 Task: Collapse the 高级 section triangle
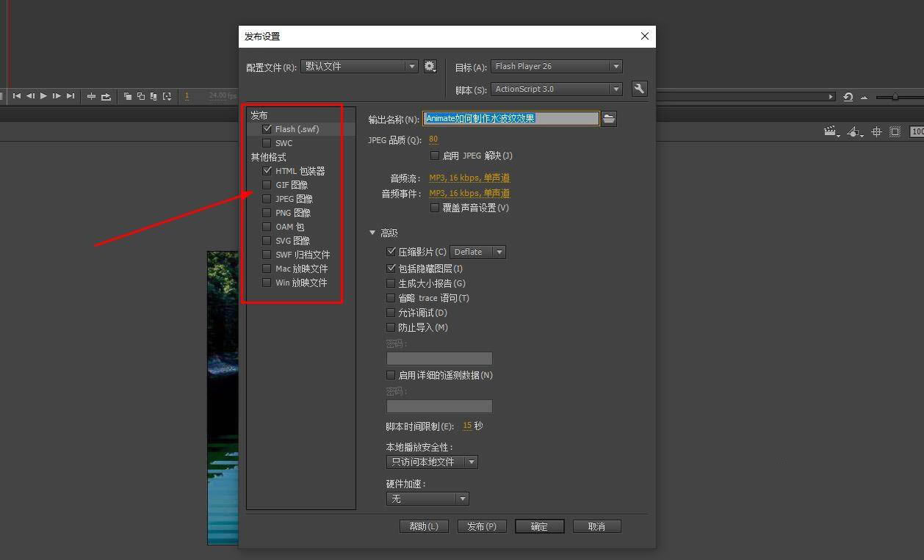(x=372, y=233)
